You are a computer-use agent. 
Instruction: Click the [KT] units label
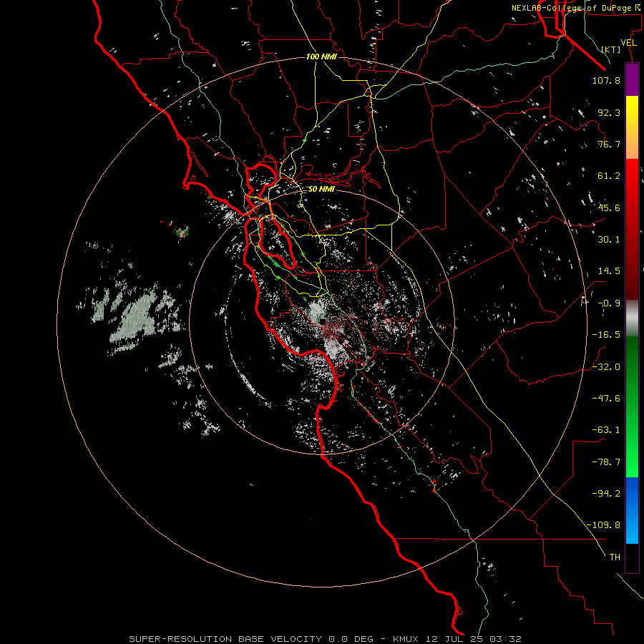click(611, 49)
